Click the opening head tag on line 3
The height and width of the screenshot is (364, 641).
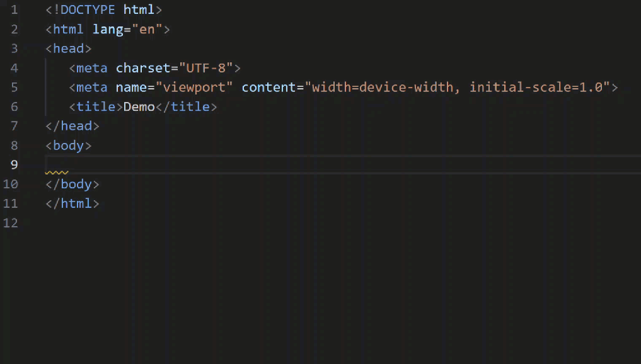pos(68,48)
